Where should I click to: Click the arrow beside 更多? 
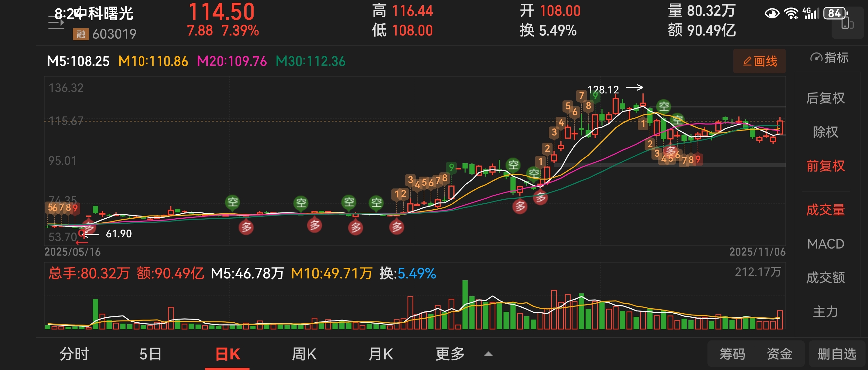click(x=488, y=354)
